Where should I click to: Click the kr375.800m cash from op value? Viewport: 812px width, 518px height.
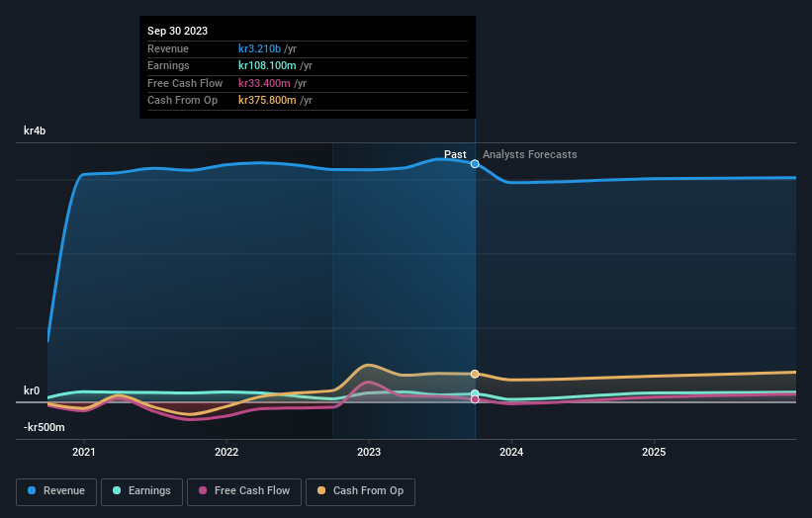(x=267, y=101)
